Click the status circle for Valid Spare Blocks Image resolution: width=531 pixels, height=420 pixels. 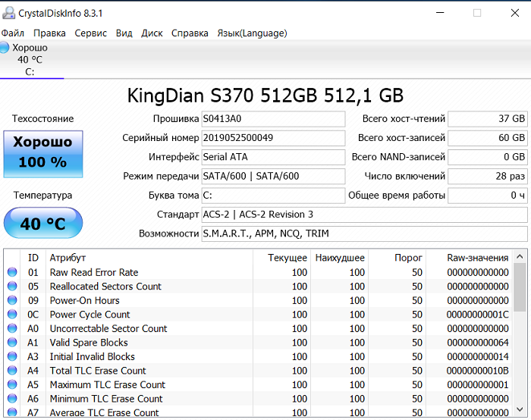(12, 343)
